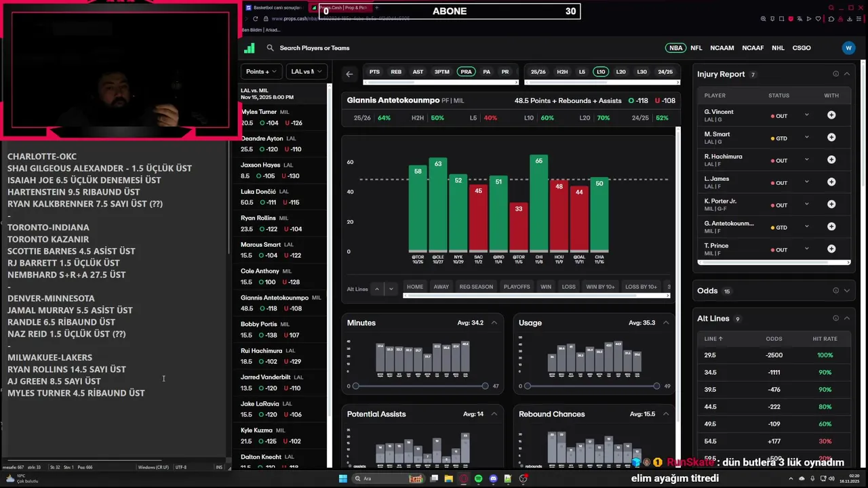
Task: Toggle the LOSS filter
Action: [569, 287]
